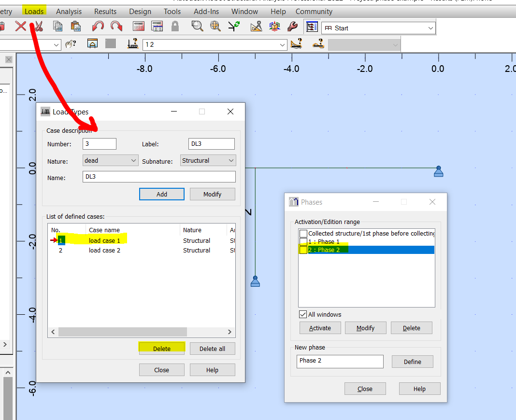Viewport: 516px width, 420px height.
Task: Uncheck the All windows checkbox
Action: pyautogui.click(x=302, y=314)
